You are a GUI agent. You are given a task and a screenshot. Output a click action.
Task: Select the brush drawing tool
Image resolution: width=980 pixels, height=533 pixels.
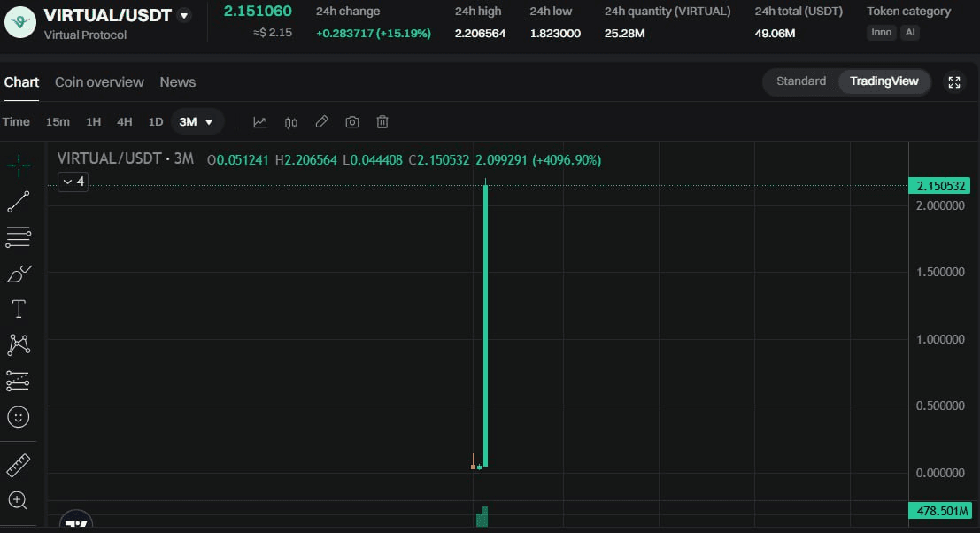click(x=18, y=274)
